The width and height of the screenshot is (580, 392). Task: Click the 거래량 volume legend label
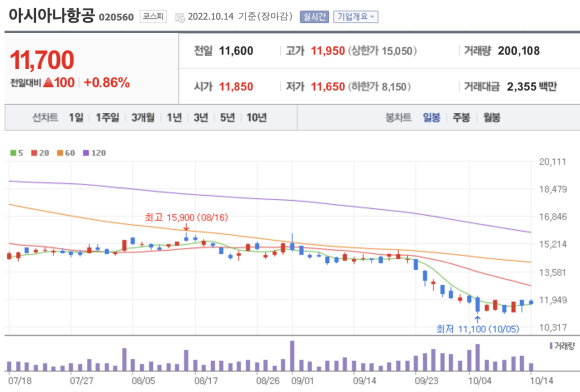[x=565, y=346]
